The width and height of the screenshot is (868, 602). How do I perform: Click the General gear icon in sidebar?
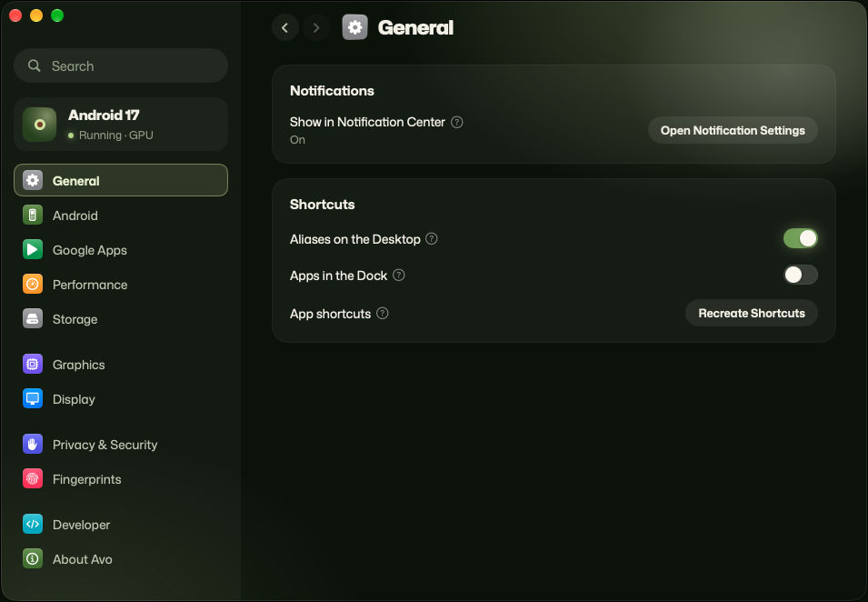coord(33,181)
